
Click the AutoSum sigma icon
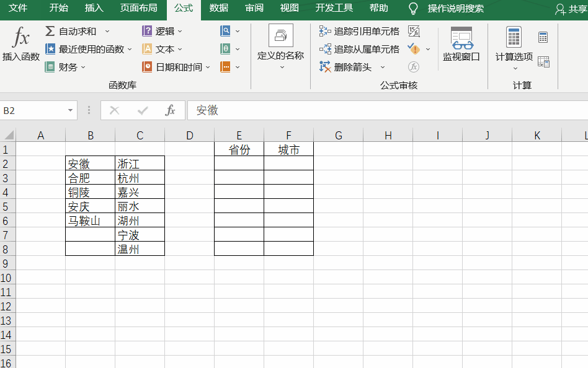coord(50,31)
